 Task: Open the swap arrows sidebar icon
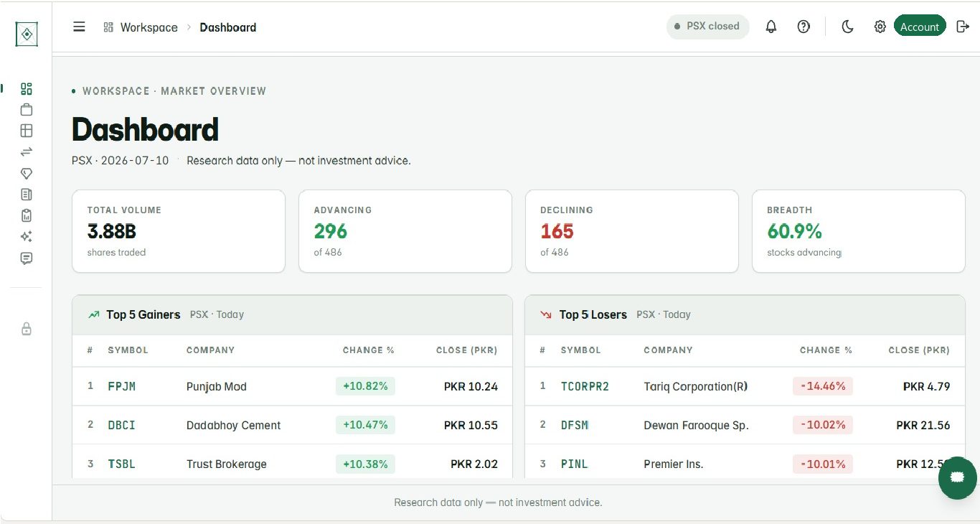(x=27, y=151)
